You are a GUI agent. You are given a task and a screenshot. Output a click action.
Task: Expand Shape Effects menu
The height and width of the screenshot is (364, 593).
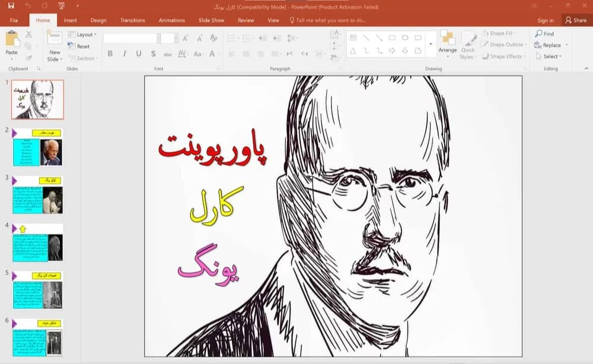504,56
